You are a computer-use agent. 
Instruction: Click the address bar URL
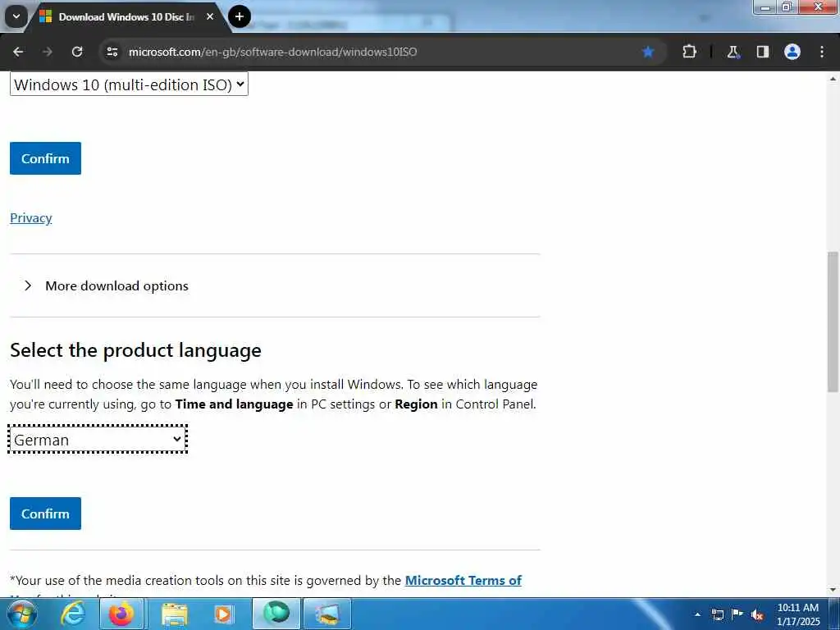[x=272, y=52]
